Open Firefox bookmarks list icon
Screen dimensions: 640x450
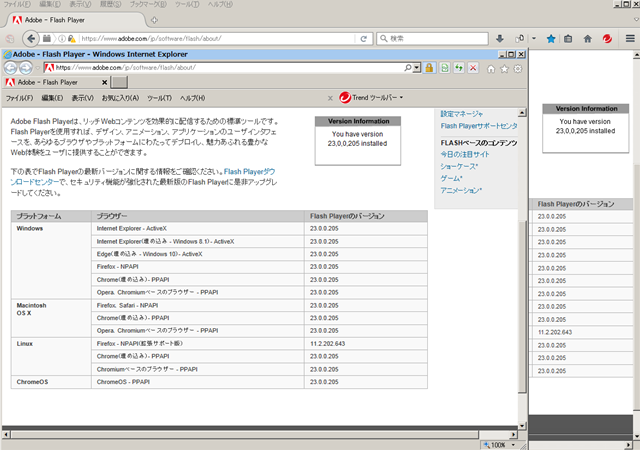tap(568, 39)
